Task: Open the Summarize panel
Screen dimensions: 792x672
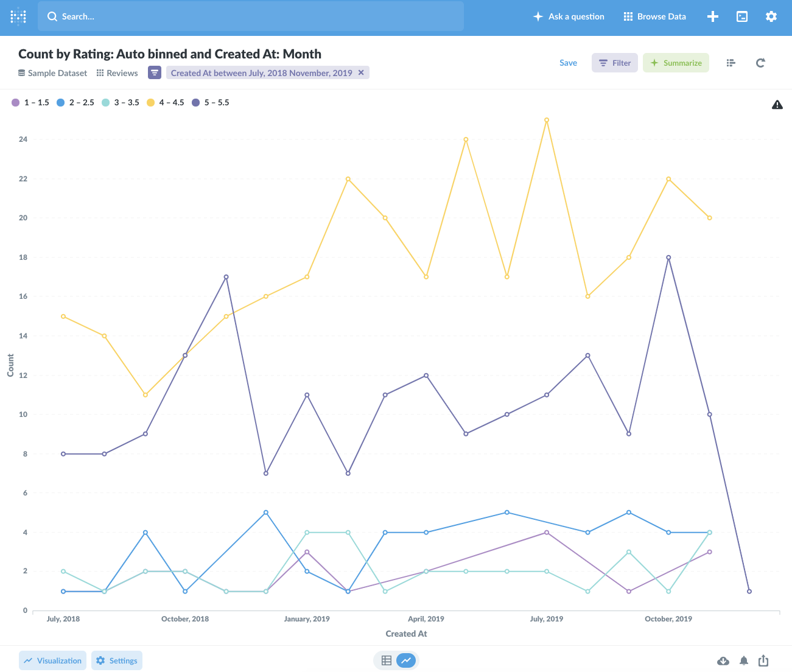Action: point(676,62)
